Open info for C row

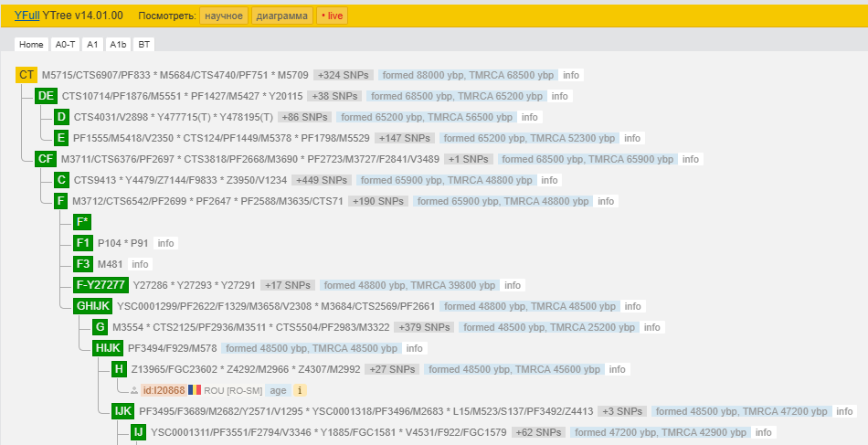[x=549, y=180]
